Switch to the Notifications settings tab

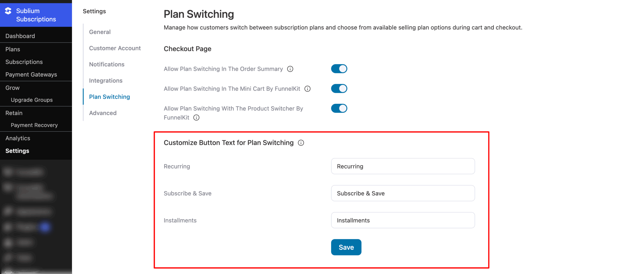[107, 64]
